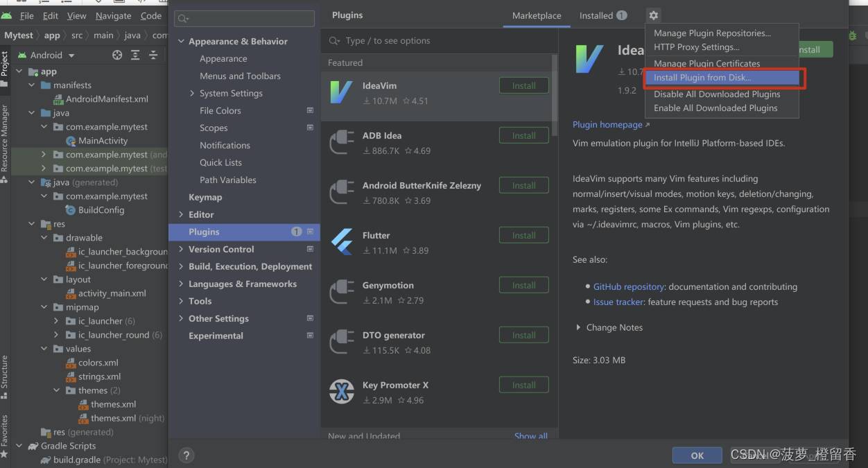Select Path Variables in the settings tree
Screen dimensions: 868x468
point(228,180)
